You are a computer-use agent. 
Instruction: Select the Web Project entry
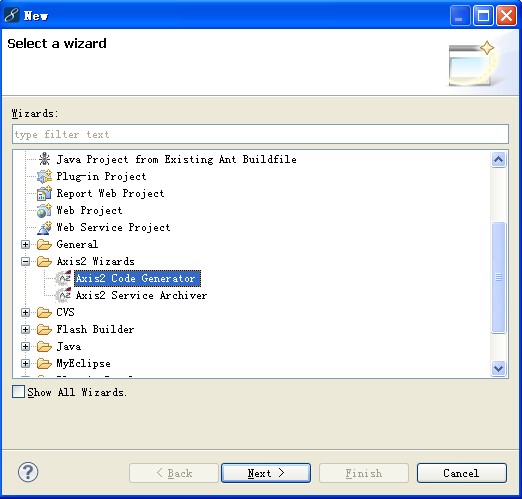pos(89,210)
